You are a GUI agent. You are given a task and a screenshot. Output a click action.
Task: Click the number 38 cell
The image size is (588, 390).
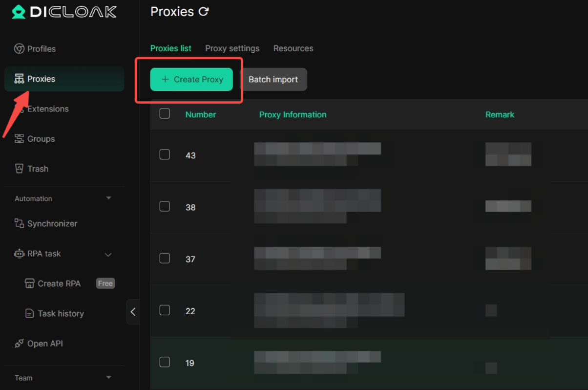tap(190, 207)
